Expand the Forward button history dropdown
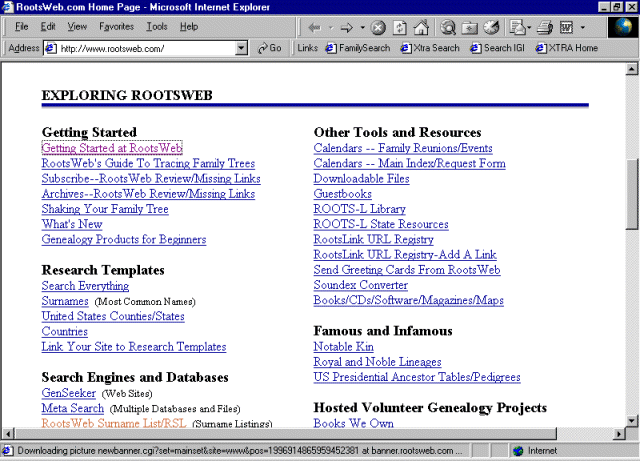 click(362, 27)
